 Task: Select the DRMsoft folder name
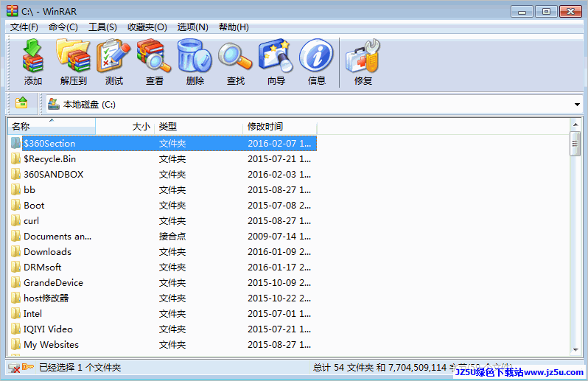pyautogui.click(x=43, y=267)
